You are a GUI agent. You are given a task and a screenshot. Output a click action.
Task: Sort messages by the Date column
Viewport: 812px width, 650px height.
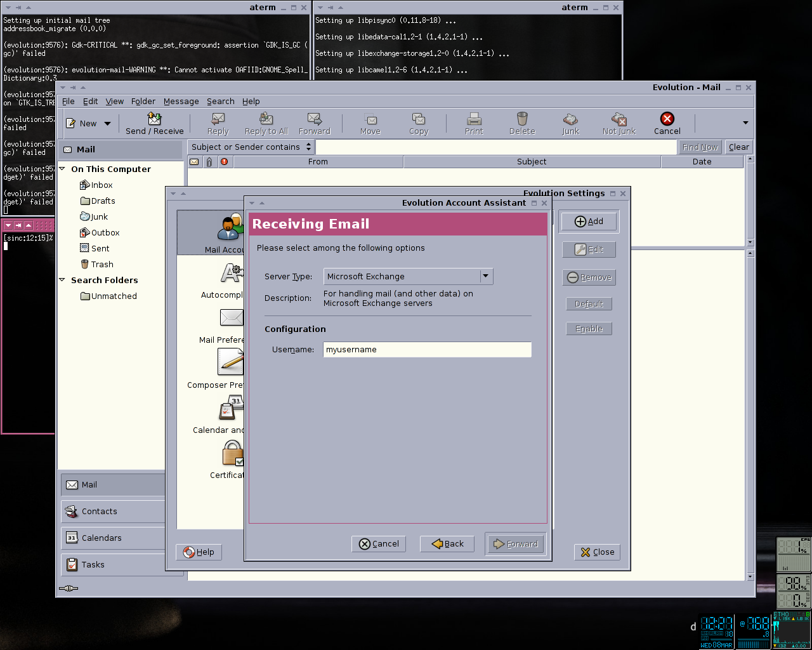[702, 162]
